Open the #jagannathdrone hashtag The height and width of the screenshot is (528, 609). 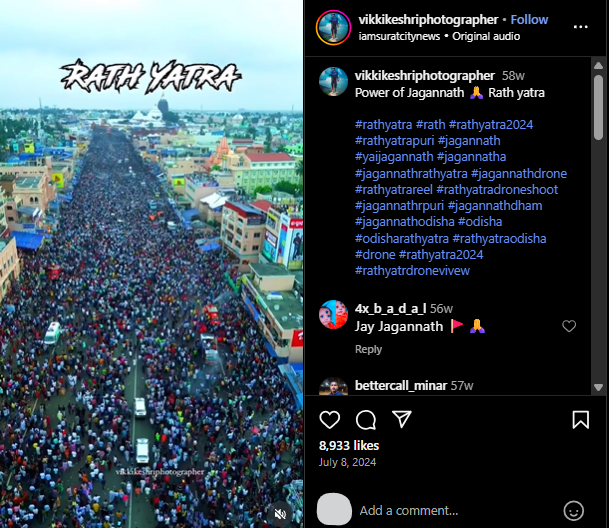519,173
